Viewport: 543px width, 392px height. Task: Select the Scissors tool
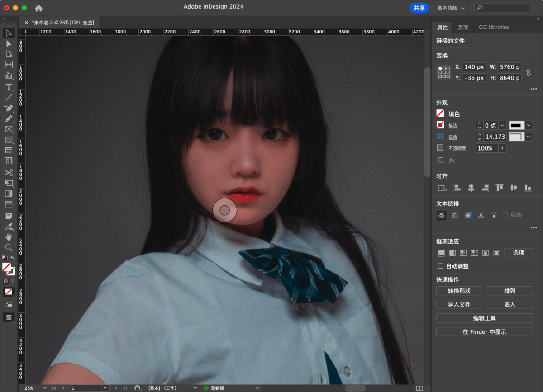[x=9, y=172]
